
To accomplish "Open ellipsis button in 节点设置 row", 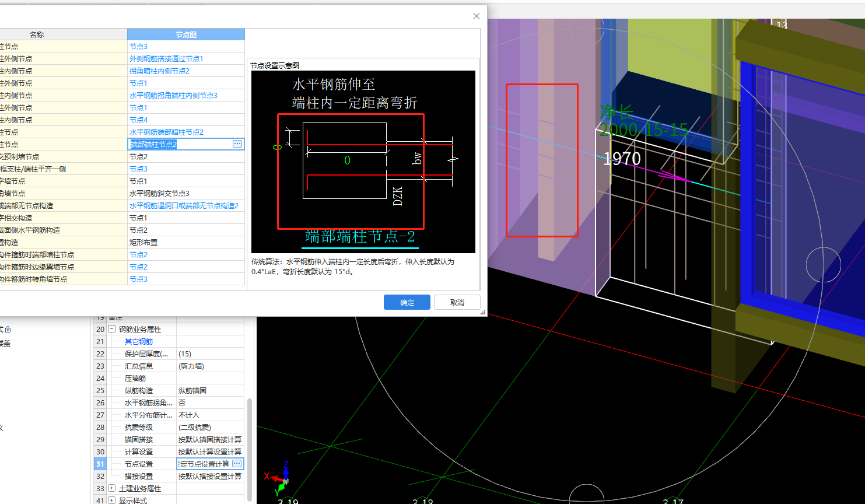I will [237, 464].
